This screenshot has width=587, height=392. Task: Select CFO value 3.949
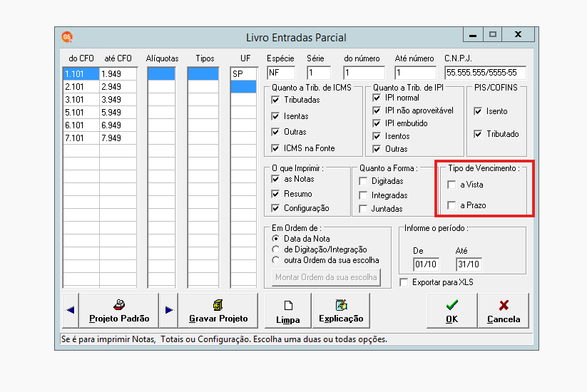tap(118, 100)
